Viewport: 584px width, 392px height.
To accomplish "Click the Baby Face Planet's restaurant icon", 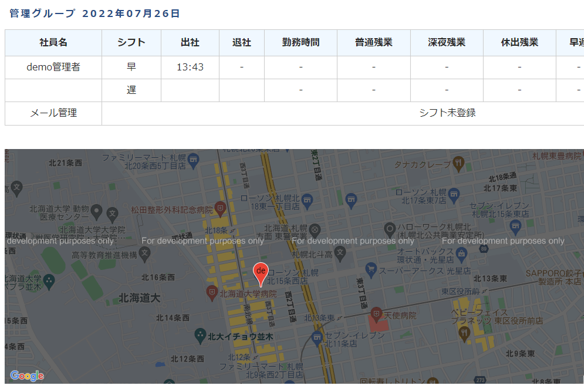I will 464,334.
